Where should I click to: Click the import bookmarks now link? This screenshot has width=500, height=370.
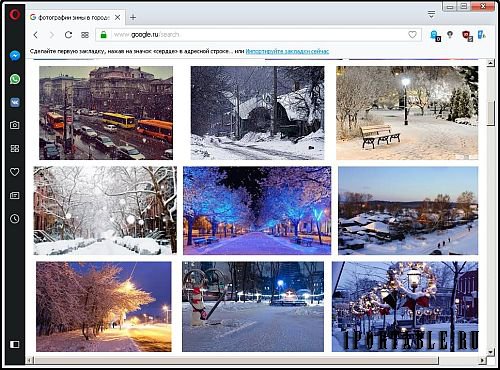click(287, 51)
